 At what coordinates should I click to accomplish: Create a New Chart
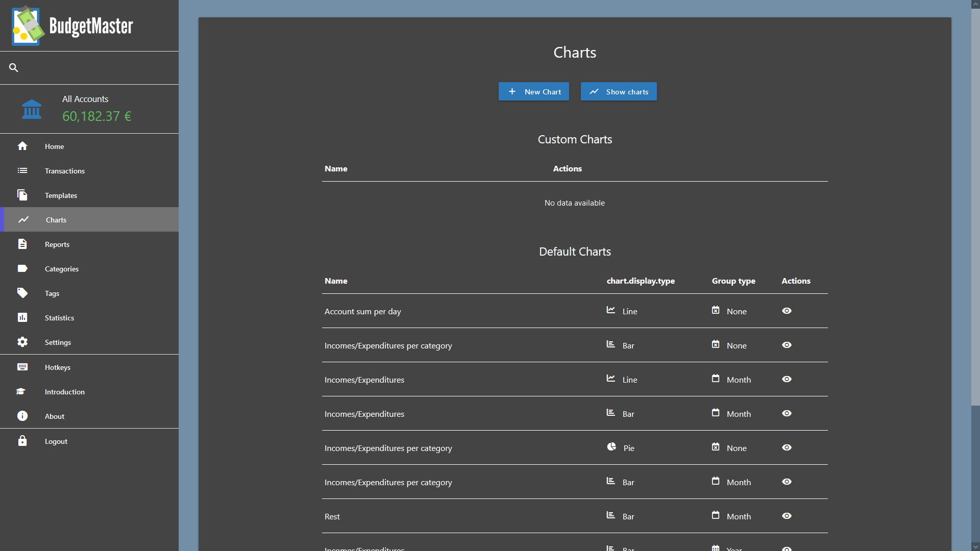(533, 91)
